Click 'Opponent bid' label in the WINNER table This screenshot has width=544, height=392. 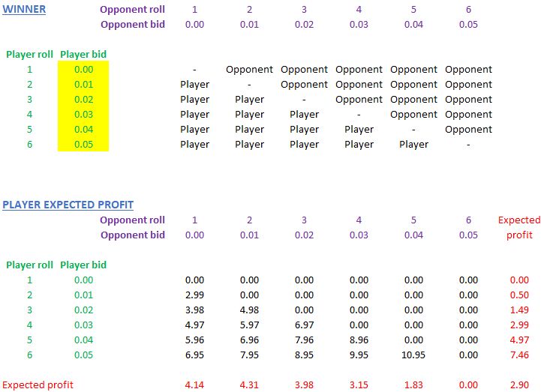pos(133,24)
